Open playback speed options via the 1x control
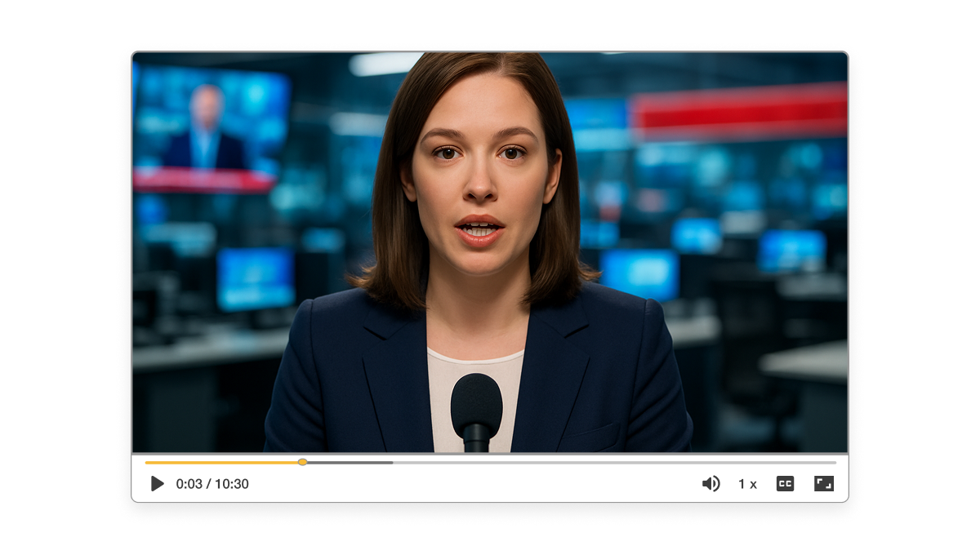 [747, 483]
